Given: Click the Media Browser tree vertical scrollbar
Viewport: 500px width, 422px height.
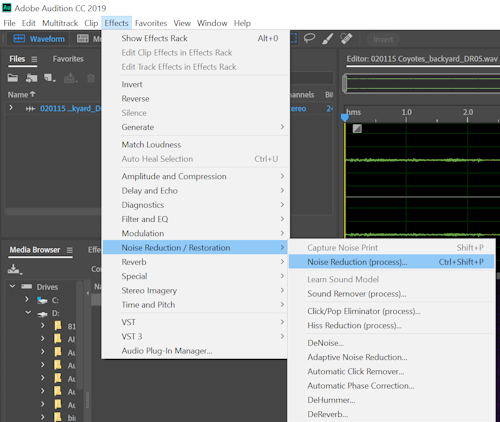Looking at the screenshot, I should coord(79,336).
